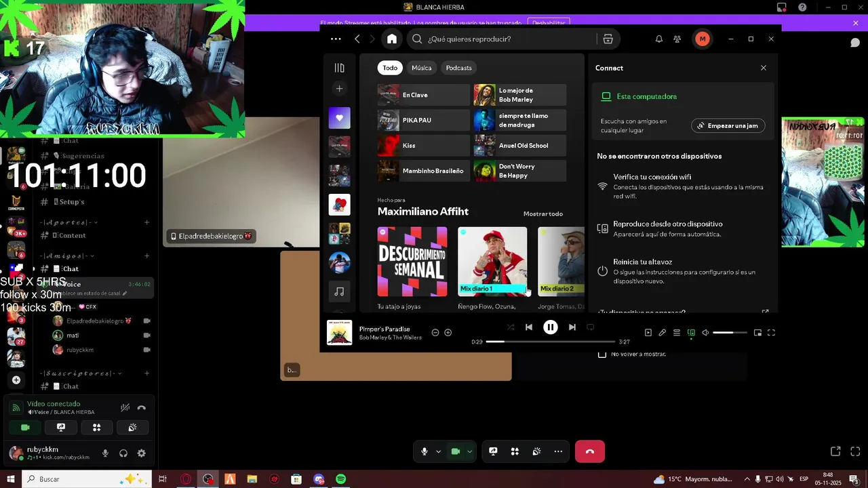Seek within Pimper's Paradise progress bar
This screenshot has width=868, height=488.
click(550, 342)
